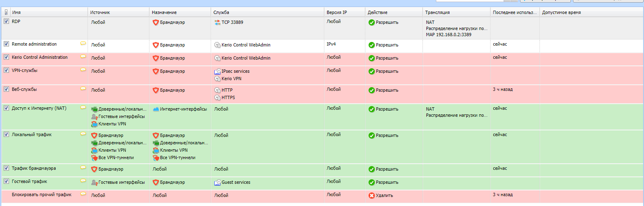Click 'сейчас' in Локальный трафик row
This screenshot has width=644, height=206.
click(500, 134)
